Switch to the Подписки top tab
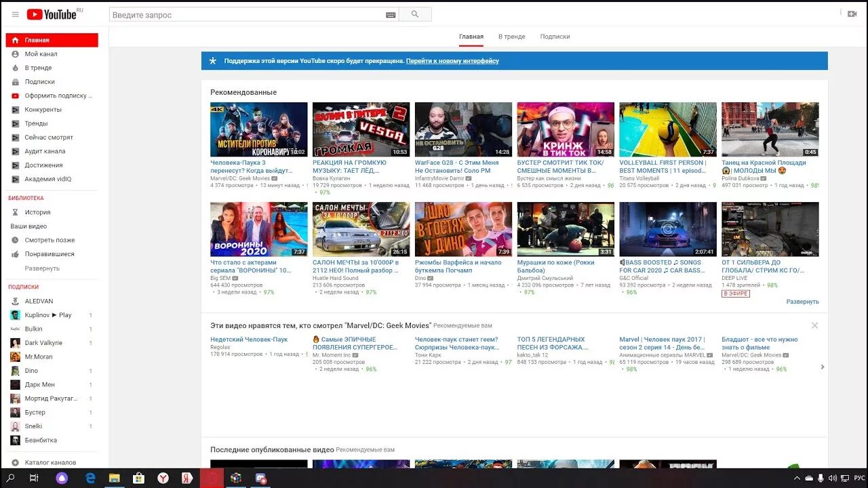868x488 pixels. click(x=555, y=37)
